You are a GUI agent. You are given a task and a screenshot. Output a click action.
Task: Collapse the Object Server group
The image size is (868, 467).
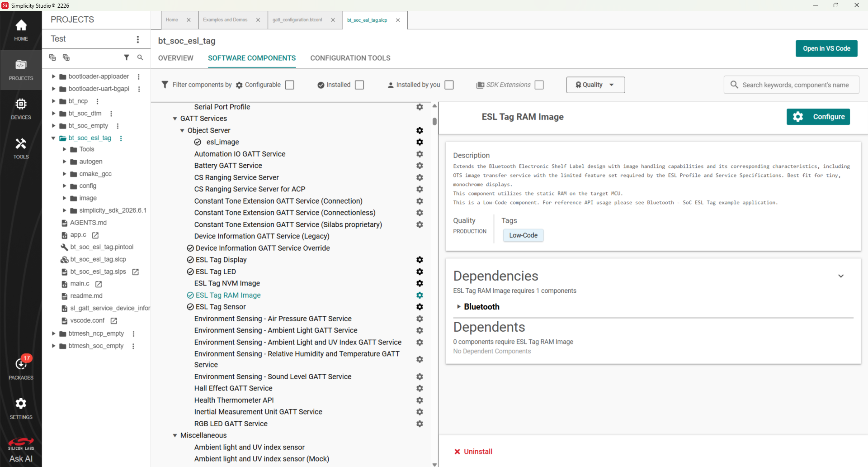(182, 130)
